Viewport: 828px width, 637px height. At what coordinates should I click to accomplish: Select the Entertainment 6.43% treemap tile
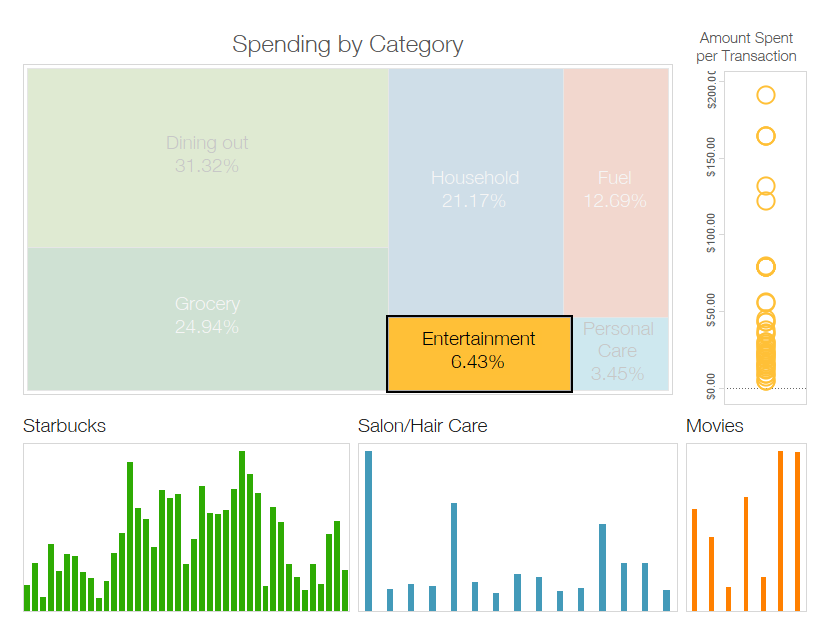(x=479, y=353)
